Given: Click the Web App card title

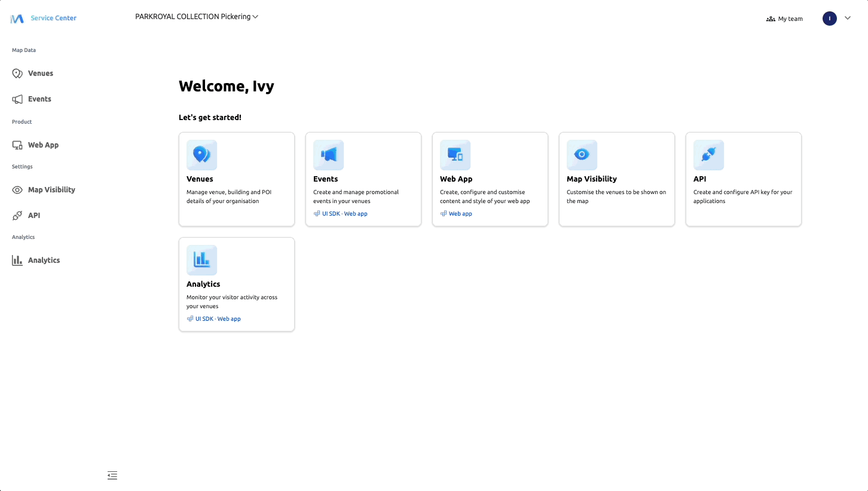Looking at the screenshot, I should point(456,179).
